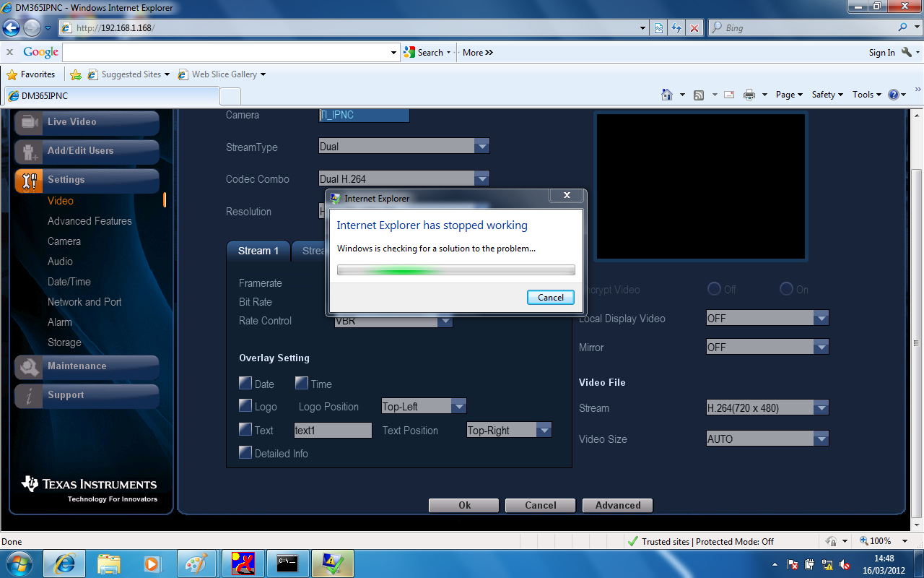
Task: Expand the zoom level 100% dropdown
Action: 905,541
